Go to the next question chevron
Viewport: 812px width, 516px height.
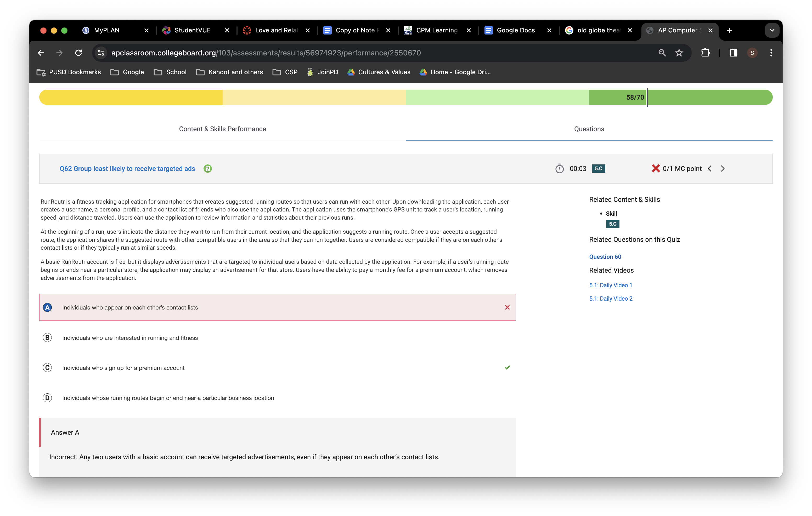point(723,169)
